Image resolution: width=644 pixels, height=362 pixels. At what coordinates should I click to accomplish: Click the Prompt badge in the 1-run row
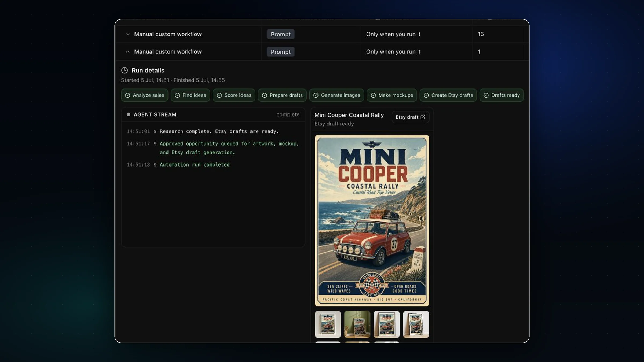point(280,52)
